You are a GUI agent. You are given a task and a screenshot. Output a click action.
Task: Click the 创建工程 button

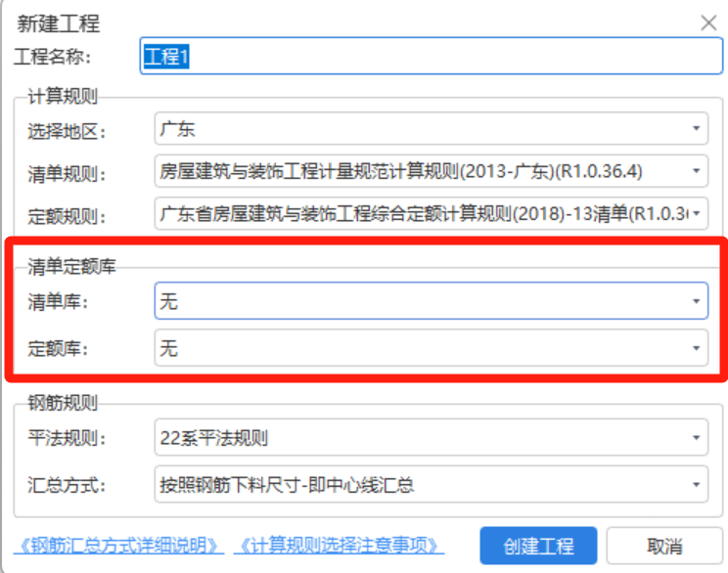(x=538, y=546)
